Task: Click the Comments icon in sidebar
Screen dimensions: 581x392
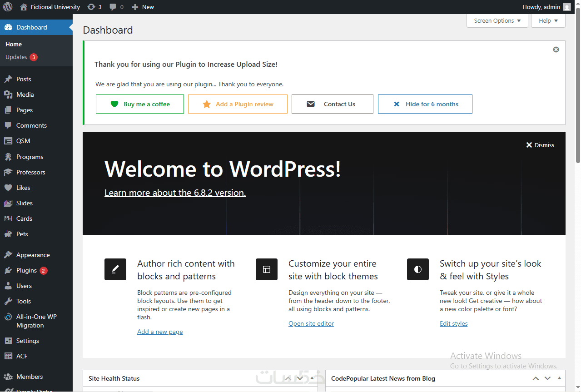Action: pyautogui.click(x=8, y=125)
